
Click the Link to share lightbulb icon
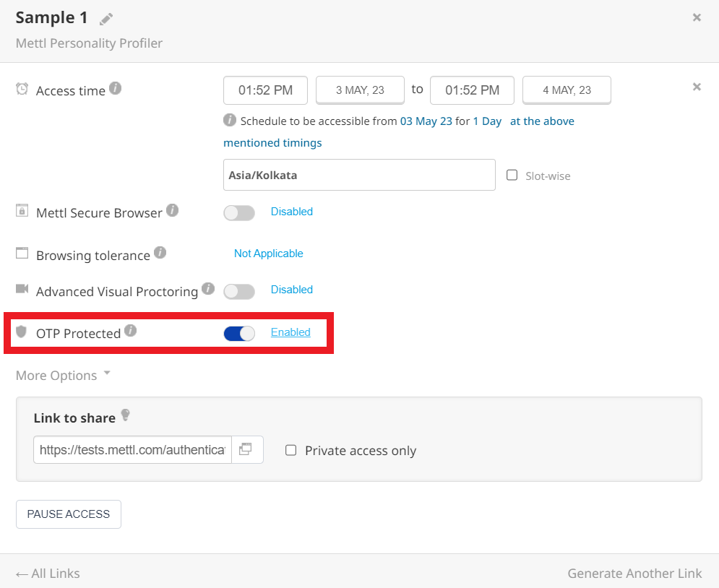pyautogui.click(x=125, y=415)
